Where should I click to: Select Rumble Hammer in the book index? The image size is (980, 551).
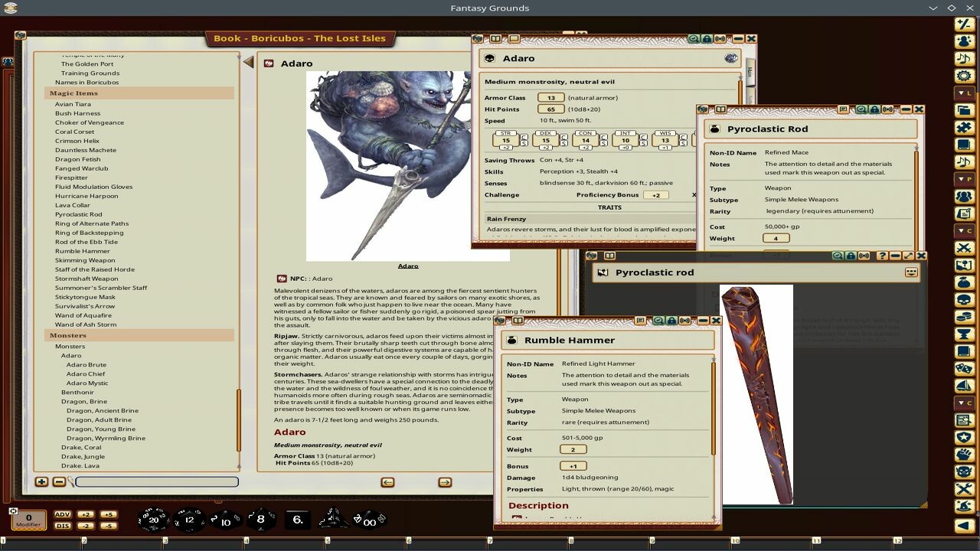pyautogui.click(x=82, y=252)
